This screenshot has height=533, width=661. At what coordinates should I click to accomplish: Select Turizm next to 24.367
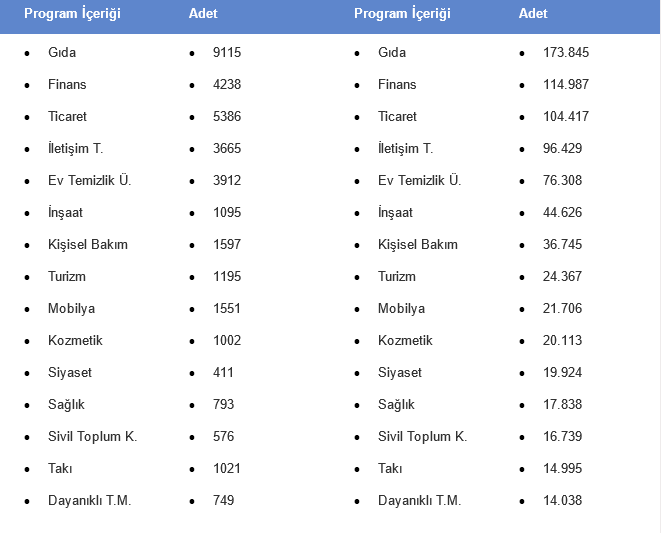click(x=397, y=276)
